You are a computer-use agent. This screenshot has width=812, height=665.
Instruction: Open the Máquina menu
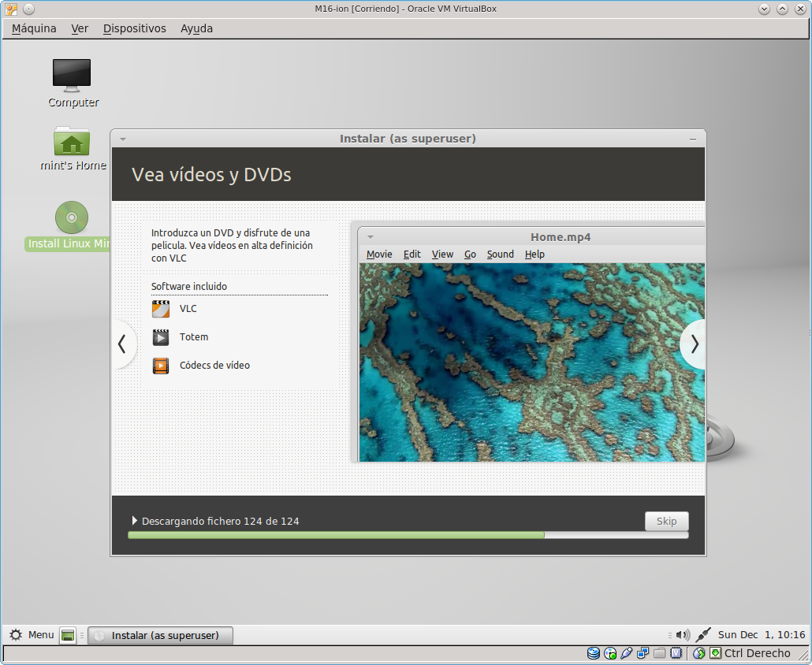tap(34, 28)
